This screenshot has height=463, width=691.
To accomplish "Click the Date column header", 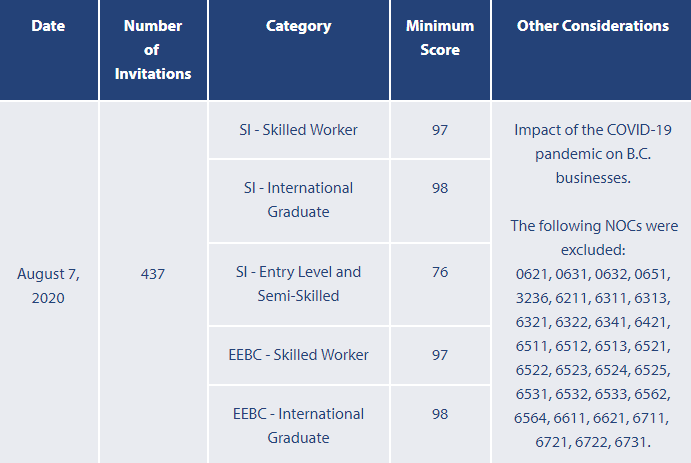I will pyautogui.click(x=48, y=26).
